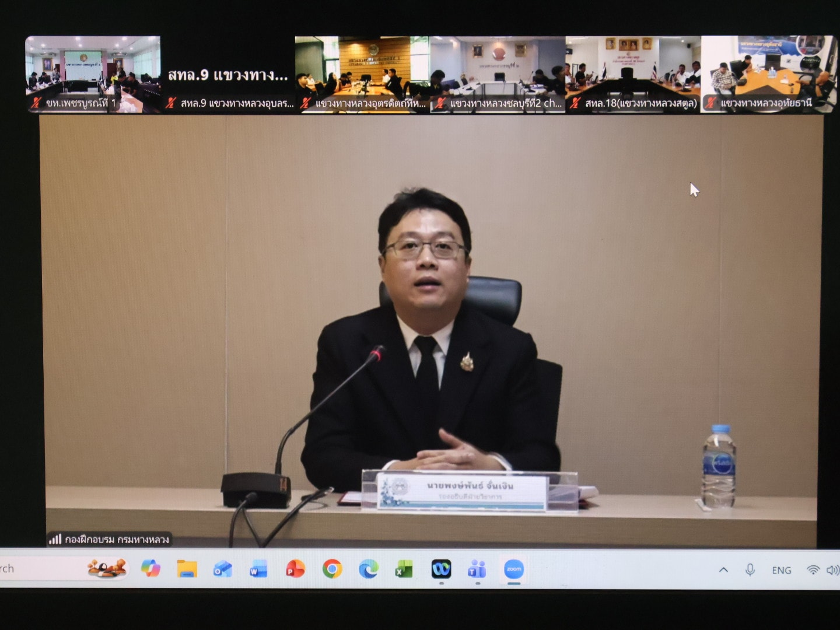This screenshot has height=630, width=840.
Task: Open Microsoft Teams from the taskbar
Action: pos(477,569)
